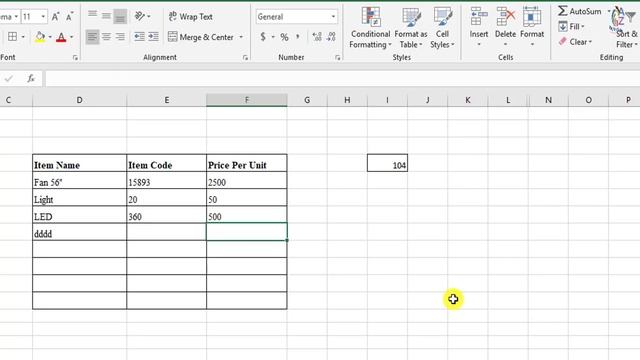640x360 pixels.
Task: Open the Alignment dialog launcher
Action: coord(245,58)
